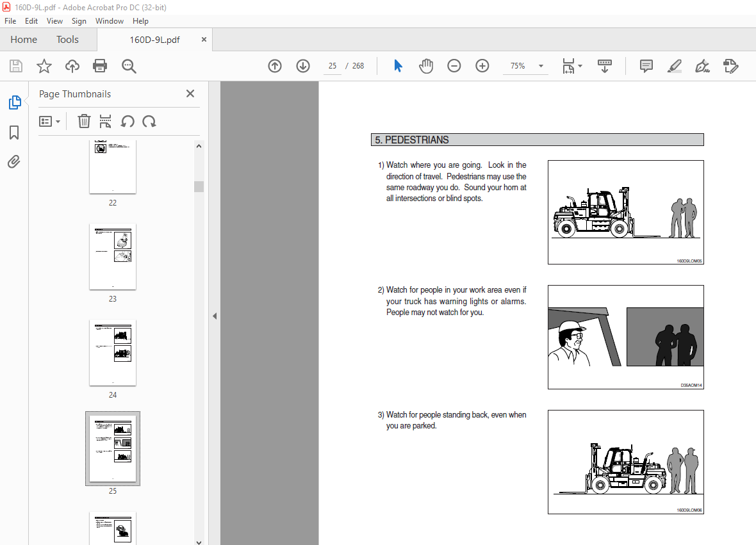Click the current page number field
Image resolution: width=756 pixels, height=545 pixels.
(x=333, y=66)
